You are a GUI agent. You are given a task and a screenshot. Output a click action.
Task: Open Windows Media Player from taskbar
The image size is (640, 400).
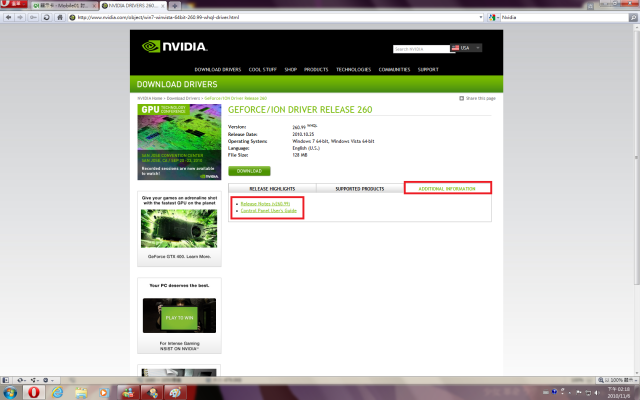(104, 393)
